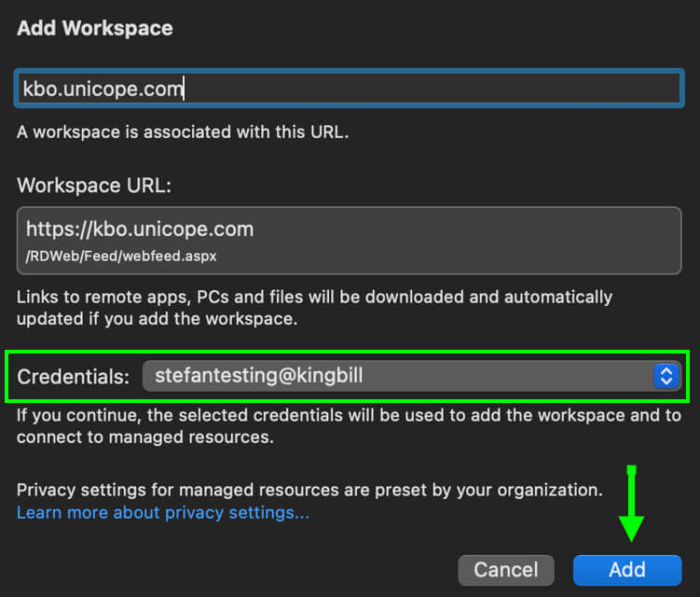Click the https://kbo.unicope.com URL text
700x597 pixels.
[x=140, y=229]
